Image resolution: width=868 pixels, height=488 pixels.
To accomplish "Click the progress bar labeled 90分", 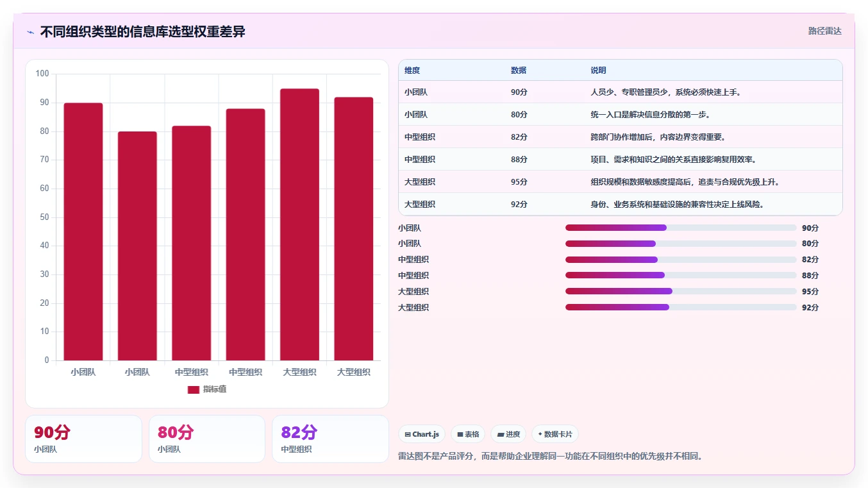I will tap(681, 228).
